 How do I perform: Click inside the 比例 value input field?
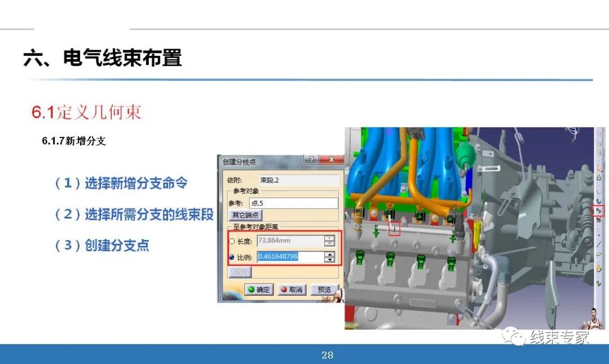[x=282, y=256]
